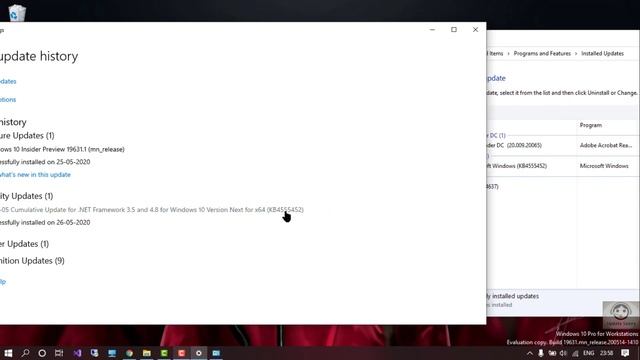Click Recovery options link in Settings

[x=8, y=100]
